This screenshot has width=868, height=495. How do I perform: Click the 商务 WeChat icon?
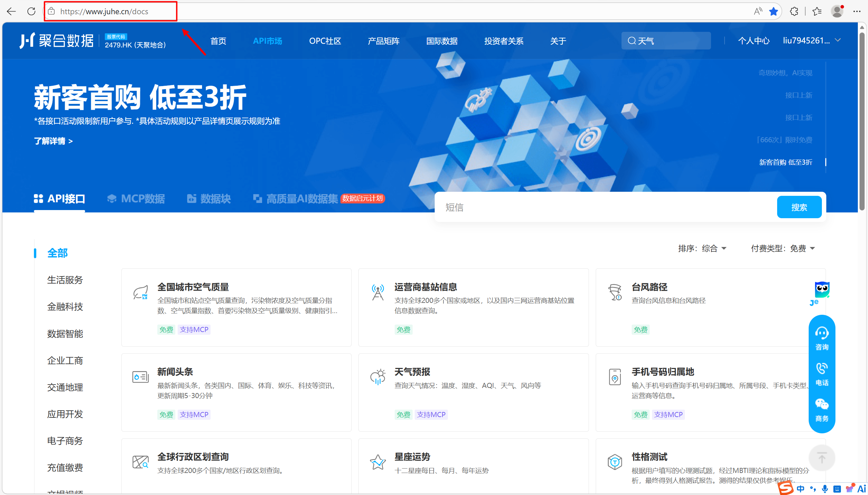click(x=822, y=405)
